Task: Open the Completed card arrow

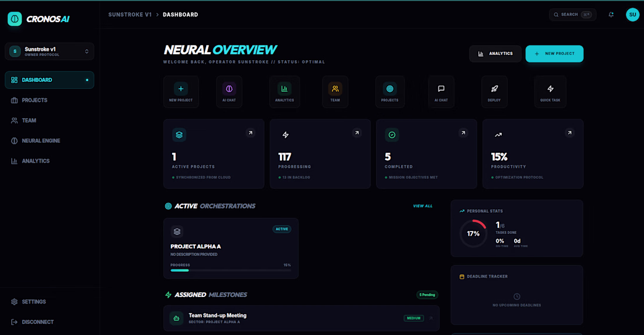Action: click(x=463, y=133)
